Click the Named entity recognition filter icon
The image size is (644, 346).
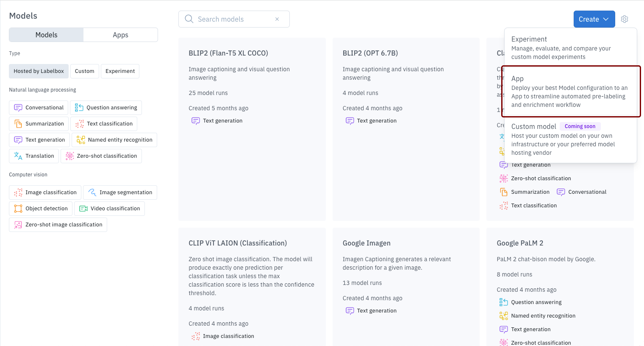[x=81, y=140]
